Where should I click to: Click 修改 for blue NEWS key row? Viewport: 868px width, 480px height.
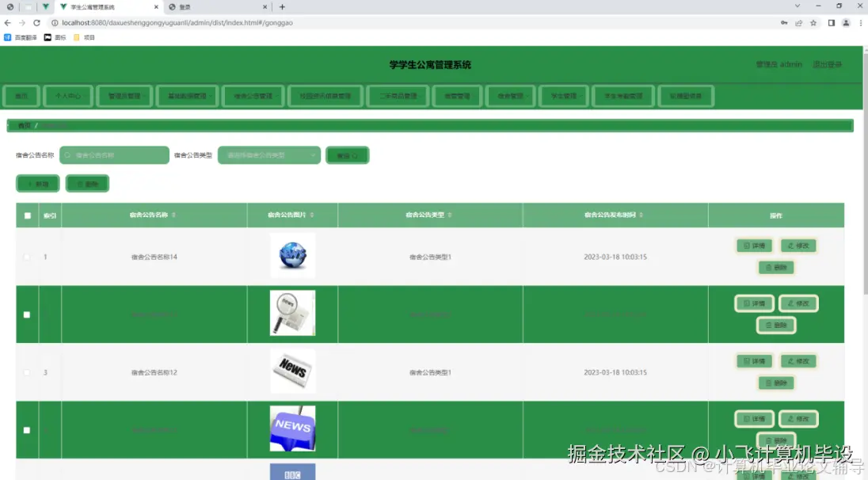pos(798,418)
